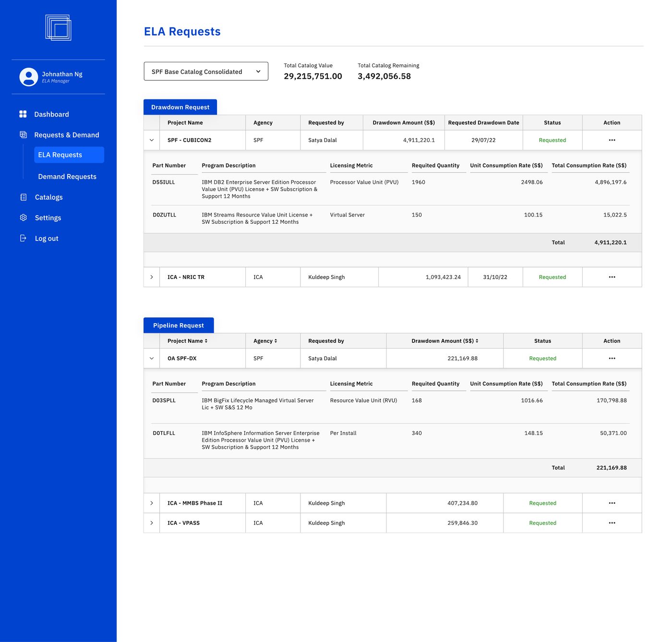Click project name ICA - VPASS
Image resolution: width=672 pixels, height=642 pixels.
pos(183,523)
